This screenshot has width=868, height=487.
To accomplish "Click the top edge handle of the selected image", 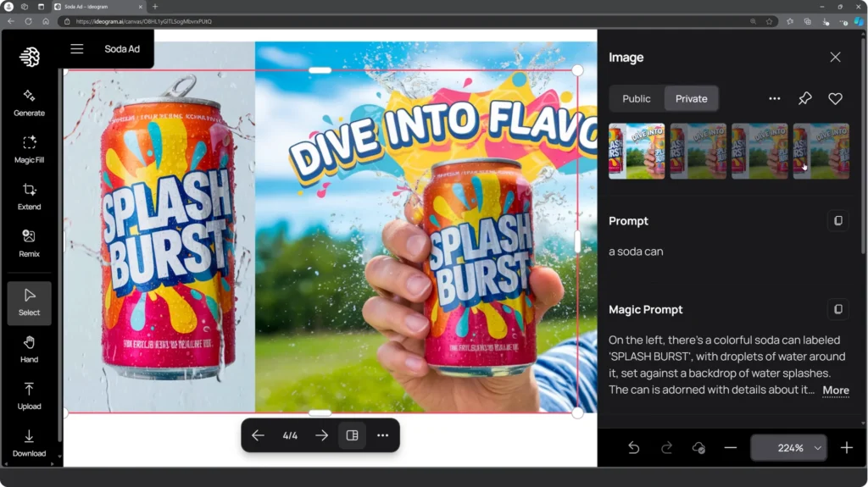I will pos(320,70).
